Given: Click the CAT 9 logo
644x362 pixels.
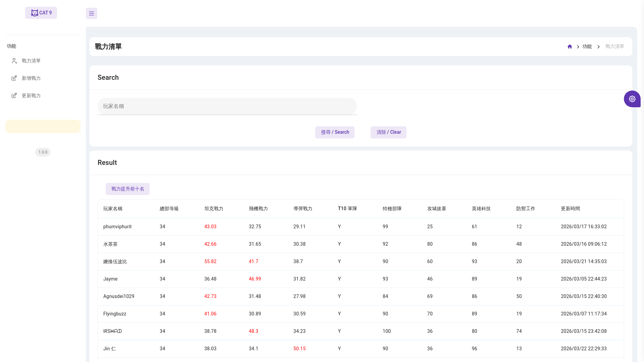Looking at the screenshot, I should [41, 13].
